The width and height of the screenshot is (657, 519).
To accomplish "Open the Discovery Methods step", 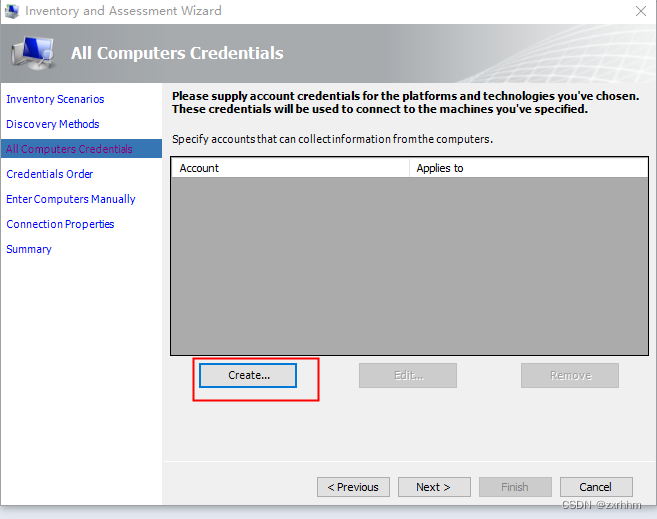I will 53,124.
